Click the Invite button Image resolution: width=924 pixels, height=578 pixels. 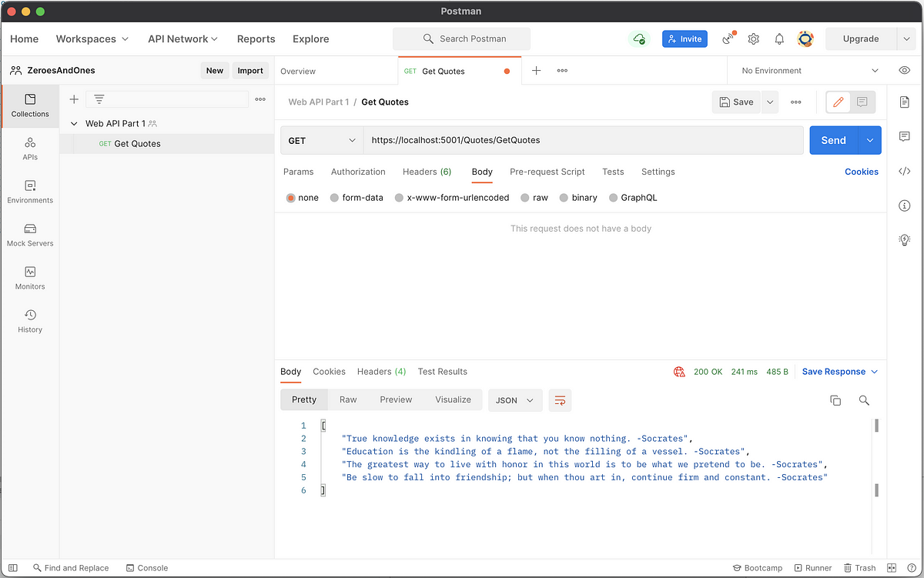685,38
